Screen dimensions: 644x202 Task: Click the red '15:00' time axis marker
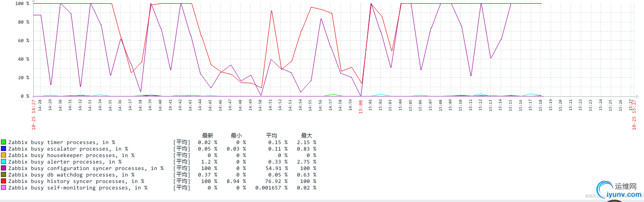pyautogui.click(x=361, y=106)
